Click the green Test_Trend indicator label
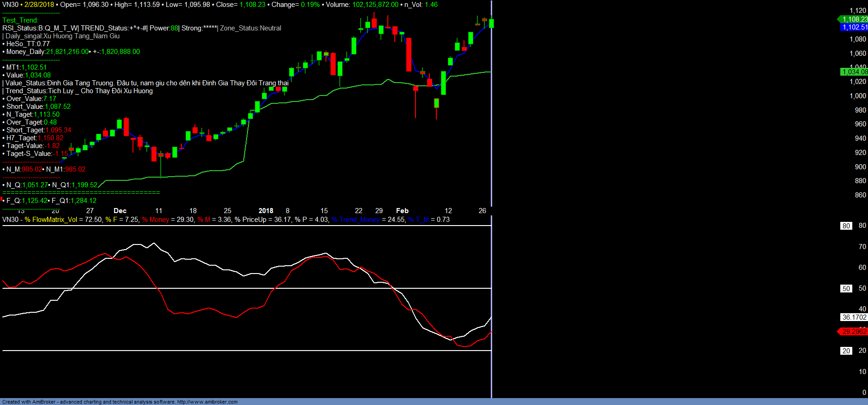868x405 pixels. [x=20, y=20]
